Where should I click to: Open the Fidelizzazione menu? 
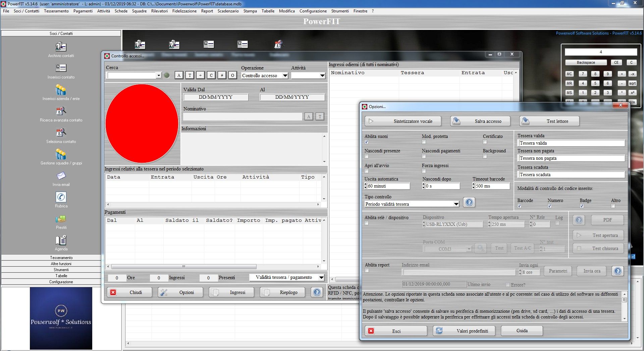(184, 11)
